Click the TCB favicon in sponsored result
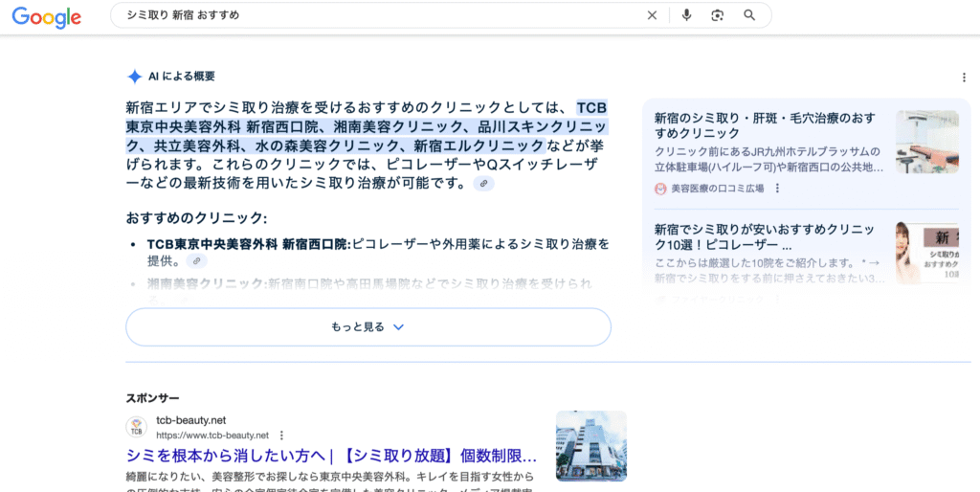Screen dimensions: 980x492 [x=136, y=428]
